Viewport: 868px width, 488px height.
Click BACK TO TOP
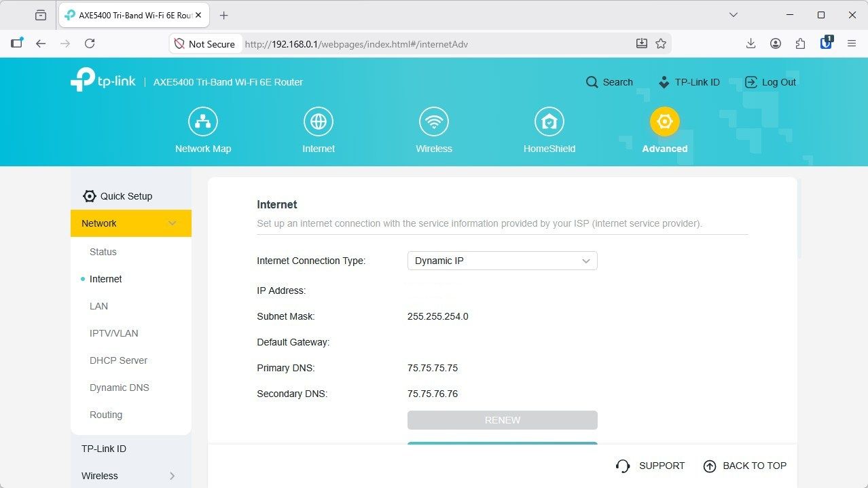(x=745, y=466)
